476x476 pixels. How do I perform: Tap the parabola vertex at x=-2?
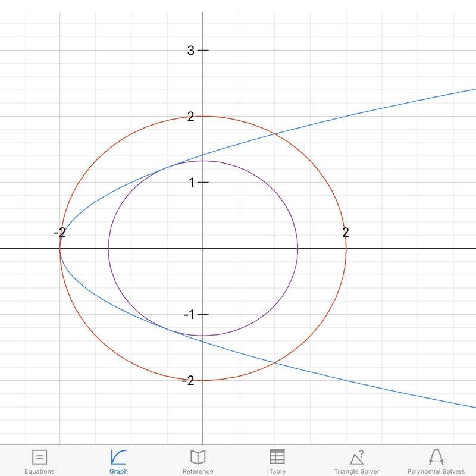pos(60,248)
